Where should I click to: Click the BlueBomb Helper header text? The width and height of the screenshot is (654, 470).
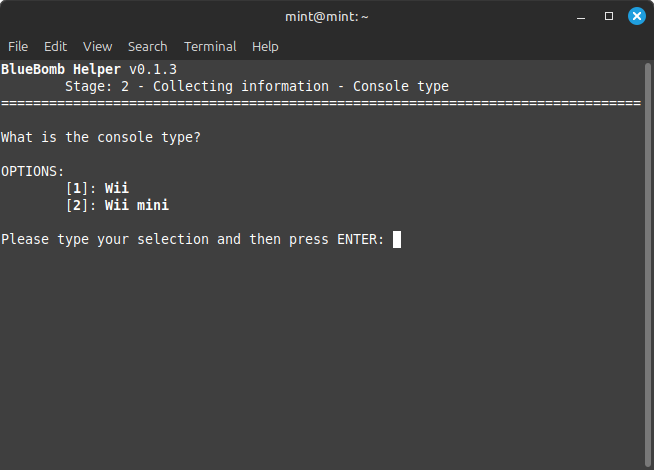[x=61, y=69]
